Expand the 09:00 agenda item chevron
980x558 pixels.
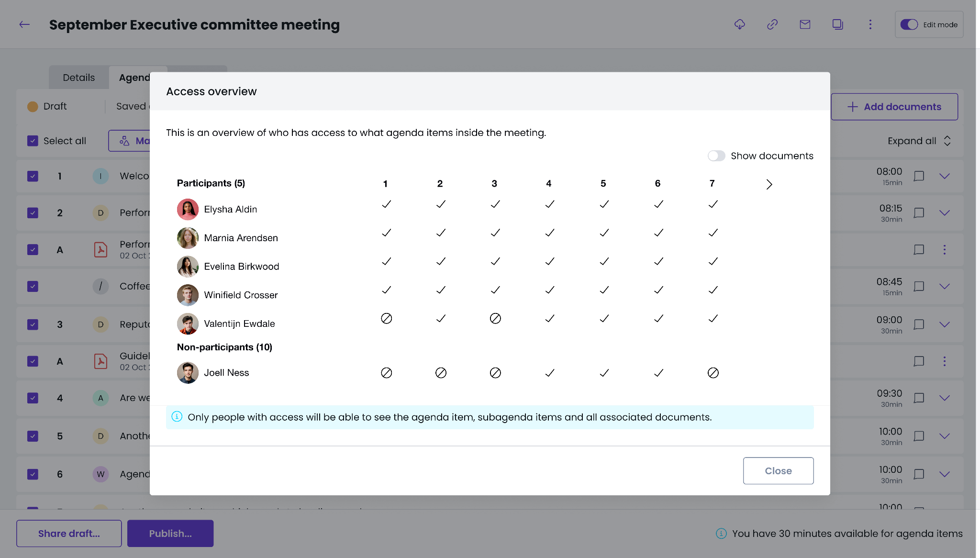[x=944, y=324]
